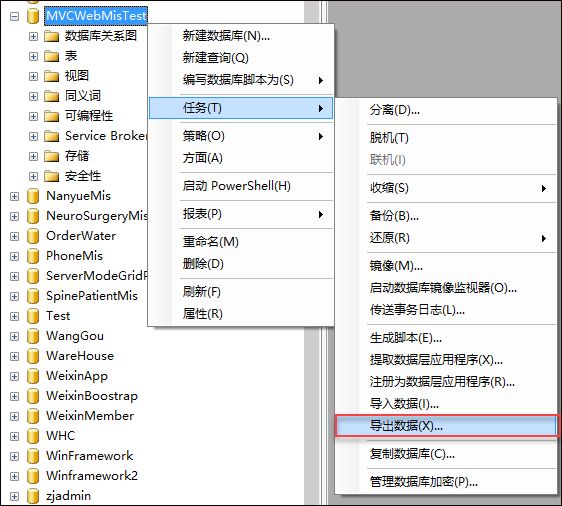This screenshot has height=506, width=562.
Task: Click the WangGou database icon
Action: click(x=33, y=336)
